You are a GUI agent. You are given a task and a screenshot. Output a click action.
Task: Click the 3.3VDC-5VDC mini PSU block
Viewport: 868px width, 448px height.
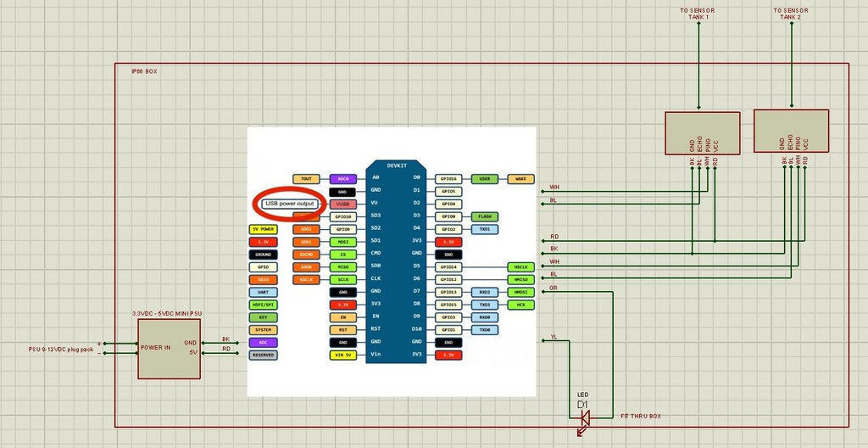coord(170,349)
